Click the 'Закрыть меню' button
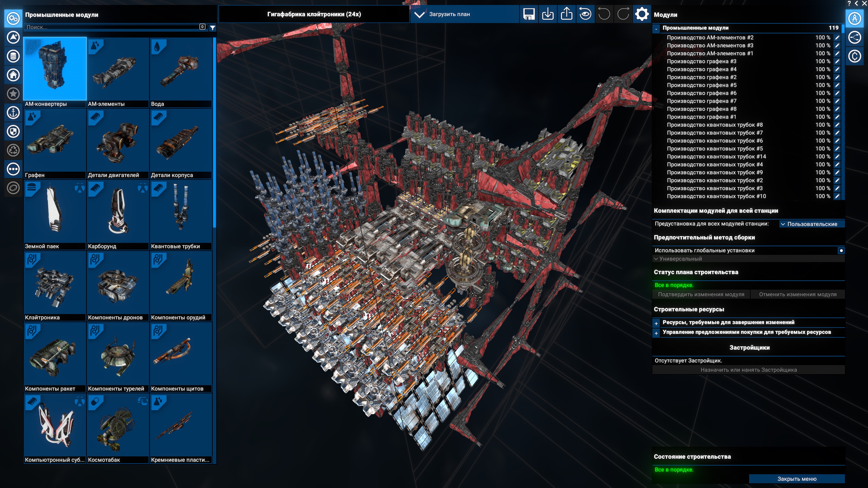Viewport: 868px width, 488px height. [x=797, y=479]
